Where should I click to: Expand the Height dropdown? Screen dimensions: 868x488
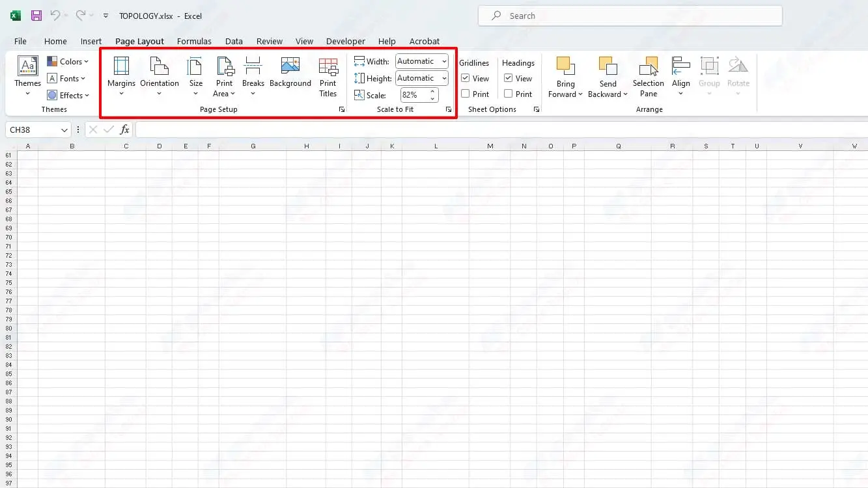[x=444, y=78]
